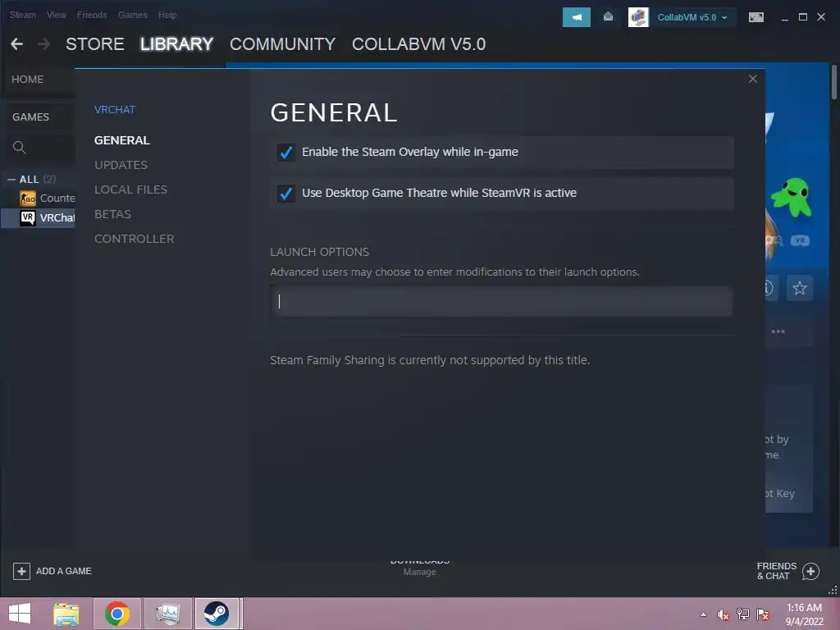Click the CollabVM profile avatar
Screen dimensions: 840x630
pyautogui.click(x=638, y=17)
